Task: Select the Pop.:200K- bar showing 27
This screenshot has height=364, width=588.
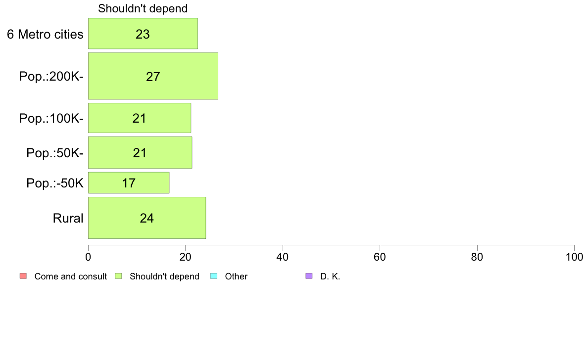Action: [153, 76]
